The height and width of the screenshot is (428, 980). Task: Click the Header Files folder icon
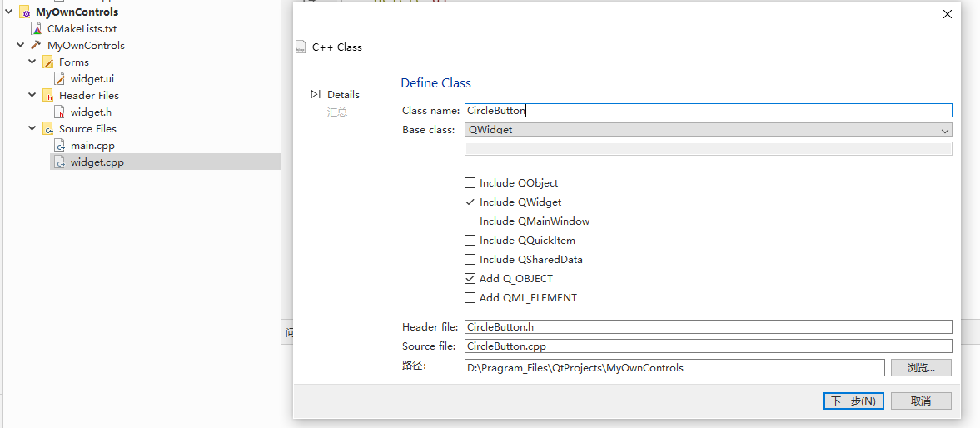coord(48,96)
